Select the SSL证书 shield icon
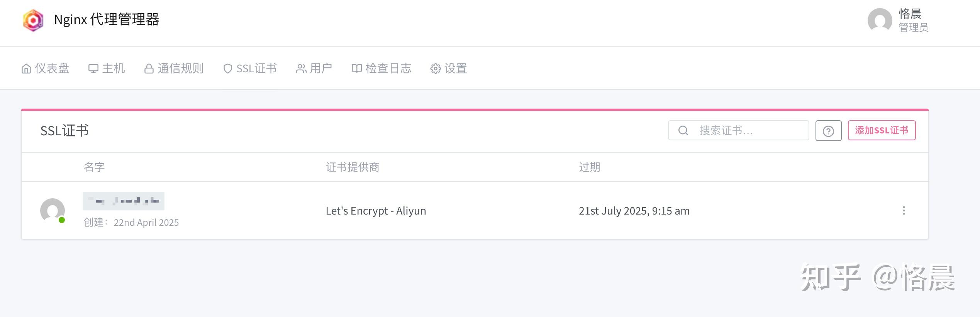980x317 pixels. (x=228, y=68)
